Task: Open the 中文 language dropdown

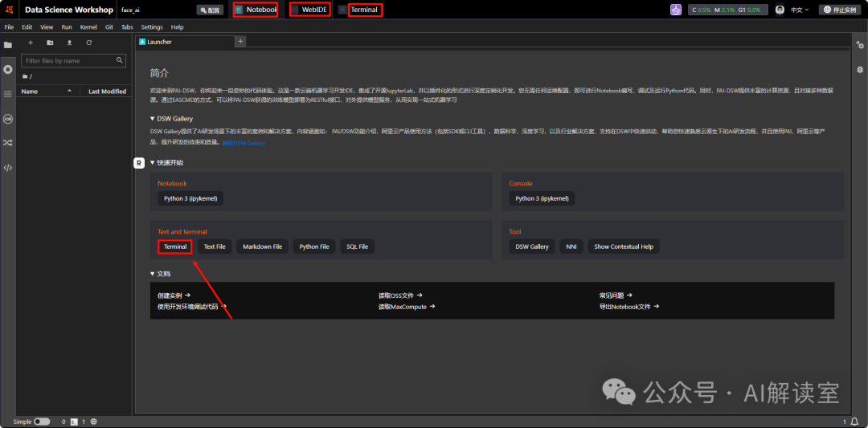Action: click(800, 10)
